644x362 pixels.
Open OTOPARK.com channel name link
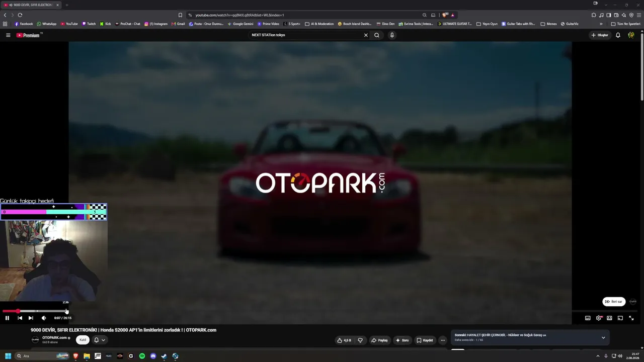(54, 338)
